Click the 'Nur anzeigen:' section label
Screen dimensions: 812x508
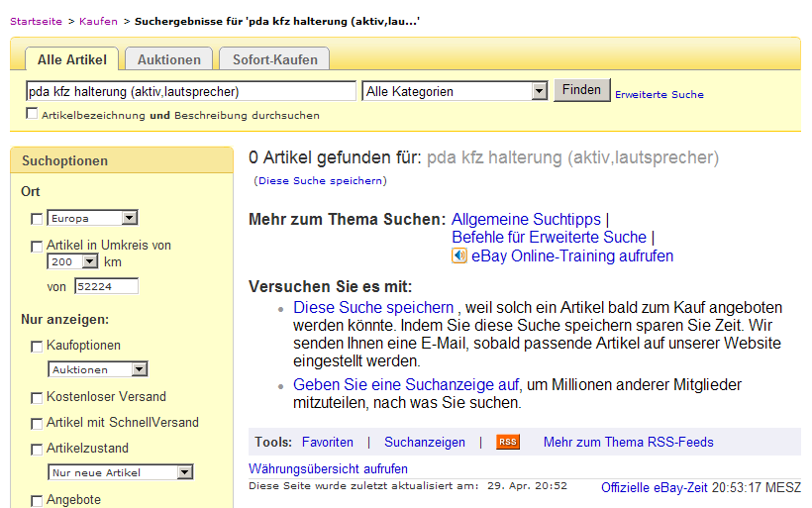(x=64, y=320)
